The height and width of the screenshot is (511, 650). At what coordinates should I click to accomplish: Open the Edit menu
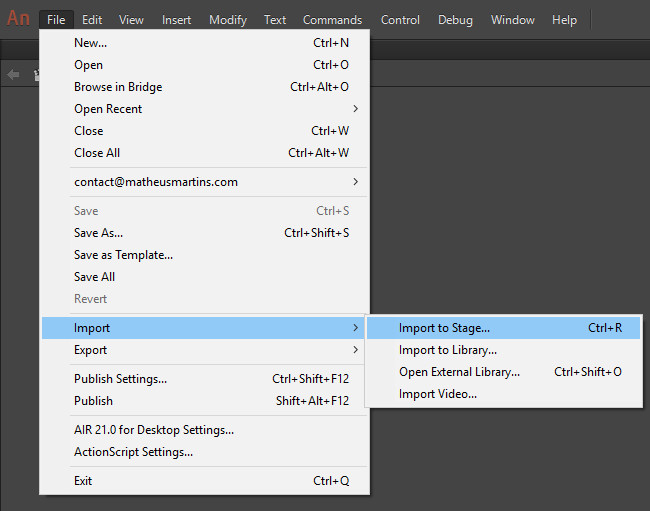pos(92,19)
